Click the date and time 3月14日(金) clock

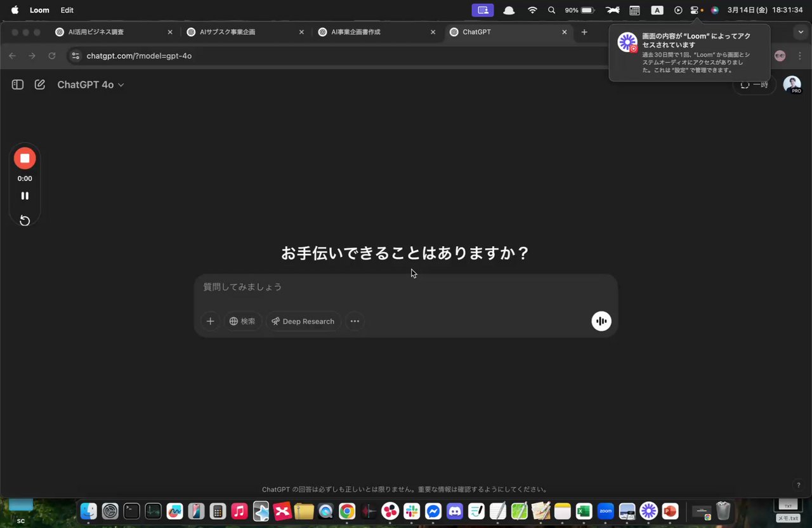(x=765, y=10)
